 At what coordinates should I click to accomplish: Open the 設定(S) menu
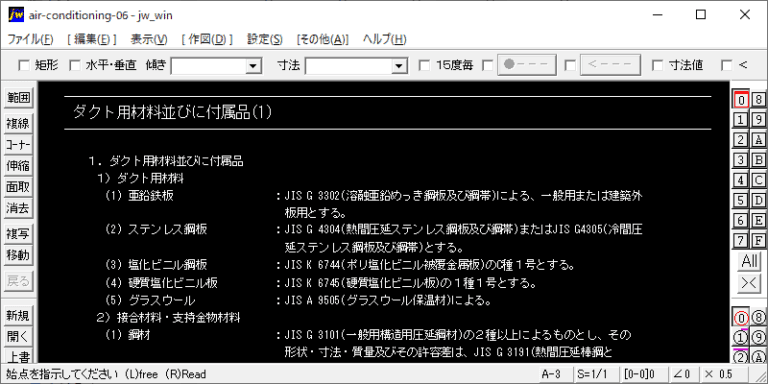[x=264, y=39]
